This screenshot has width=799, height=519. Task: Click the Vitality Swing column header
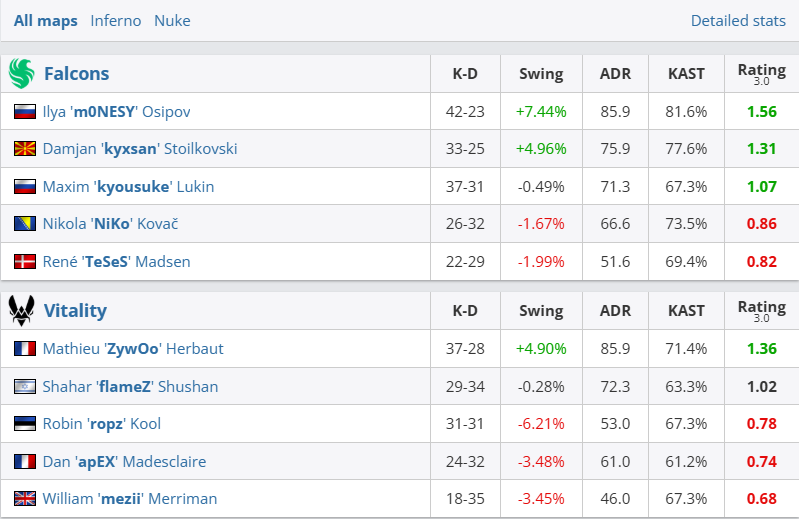(541, 310)
